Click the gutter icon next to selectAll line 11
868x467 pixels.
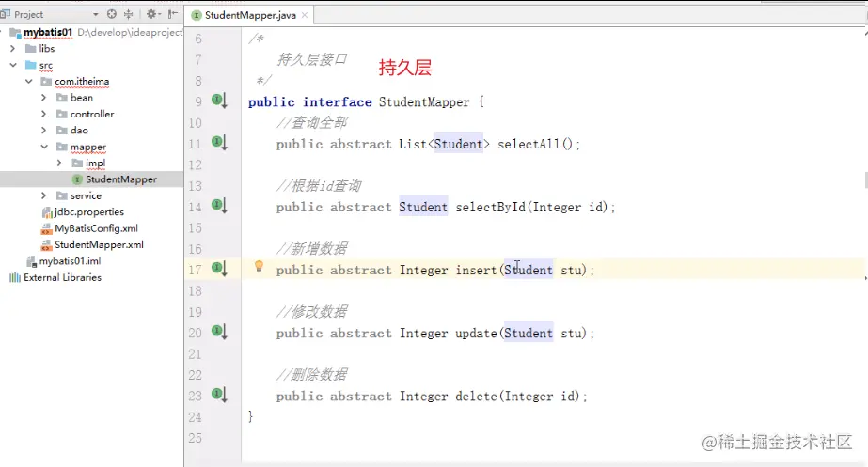click(x=219, y=143)
